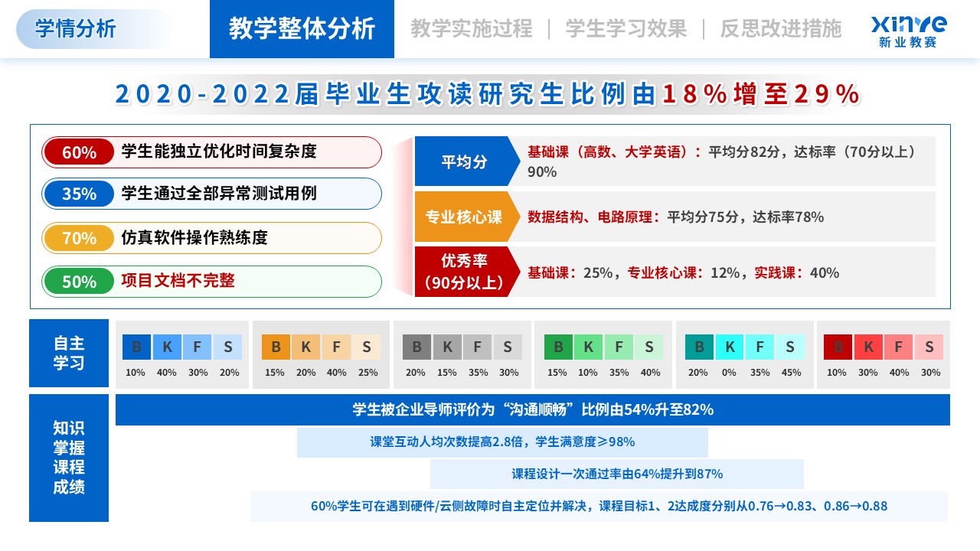Click the 基础课（高数、大学英语） average score text
The height and width of the screenshot is (551, 980).
[x=724, y=161]
